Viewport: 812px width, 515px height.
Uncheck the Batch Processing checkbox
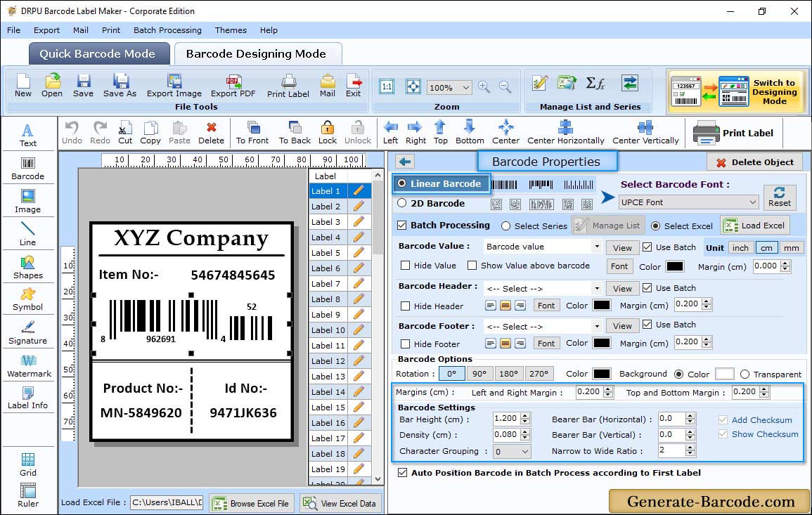tap(402, 225)
